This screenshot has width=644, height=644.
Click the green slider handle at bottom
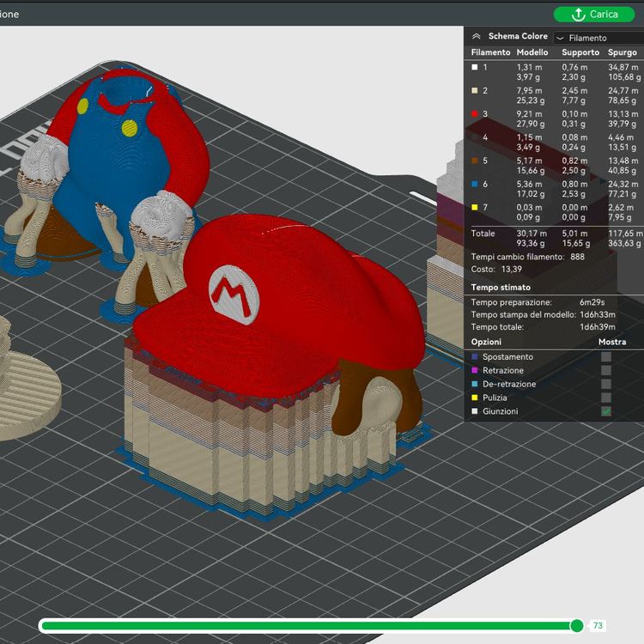577,625
